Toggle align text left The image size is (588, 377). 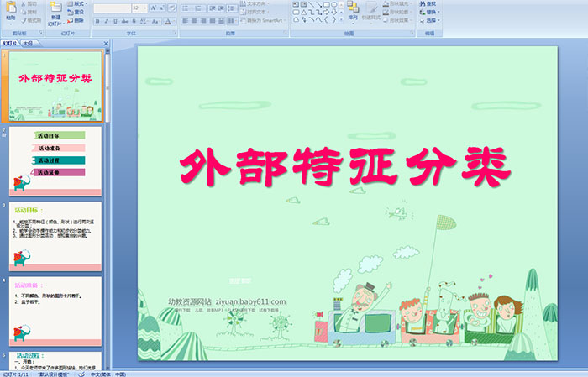(186, 21)
